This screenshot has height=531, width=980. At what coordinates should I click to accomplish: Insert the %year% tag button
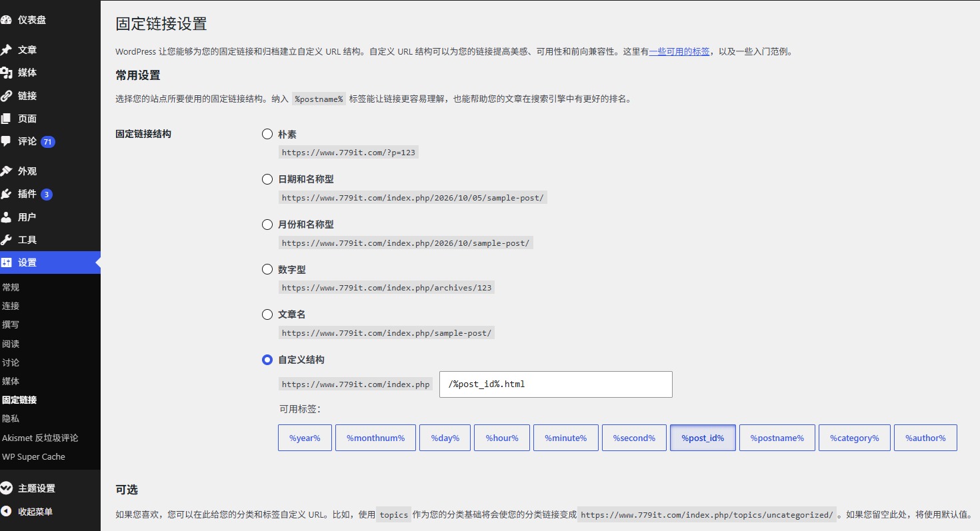click(x=305, y=438)
